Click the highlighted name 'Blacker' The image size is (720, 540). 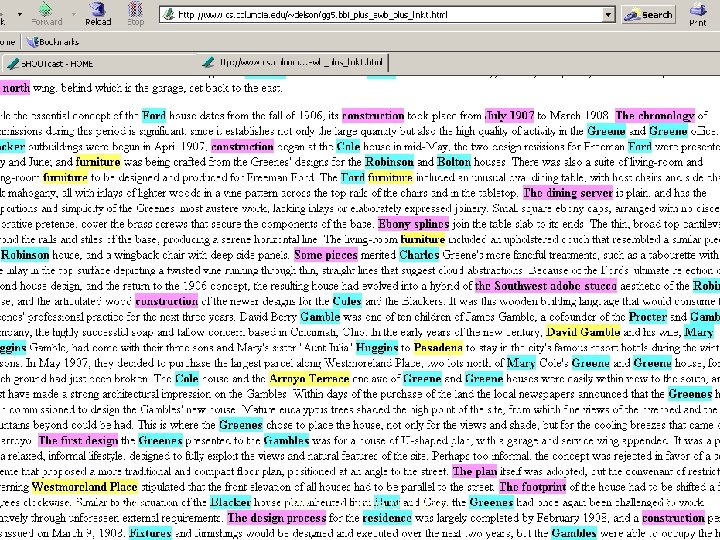231,502
